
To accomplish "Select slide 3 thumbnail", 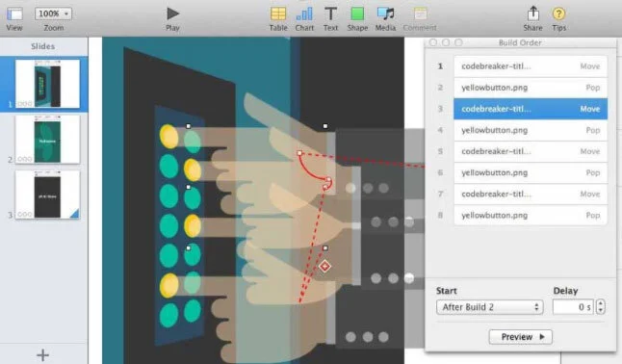I will tap(47, 195).
